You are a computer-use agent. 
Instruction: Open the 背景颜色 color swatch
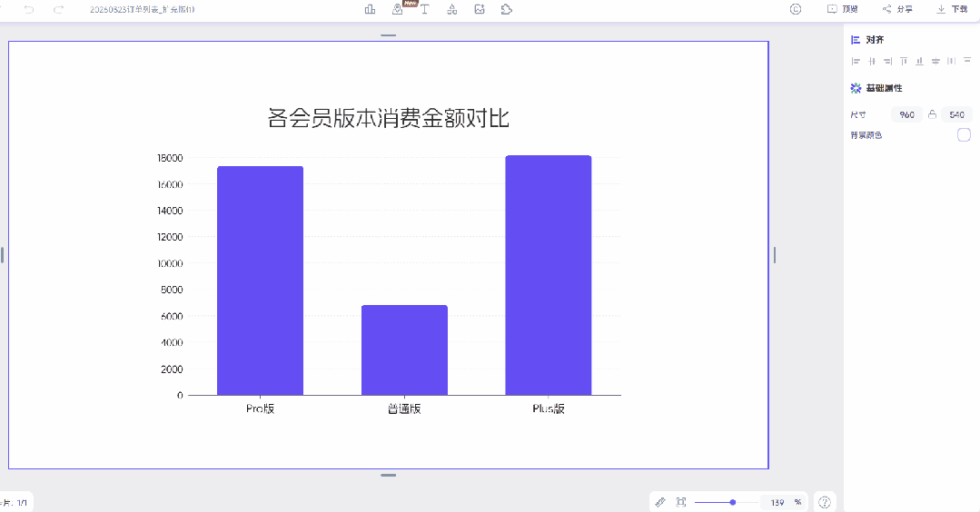tap(964, 135)
